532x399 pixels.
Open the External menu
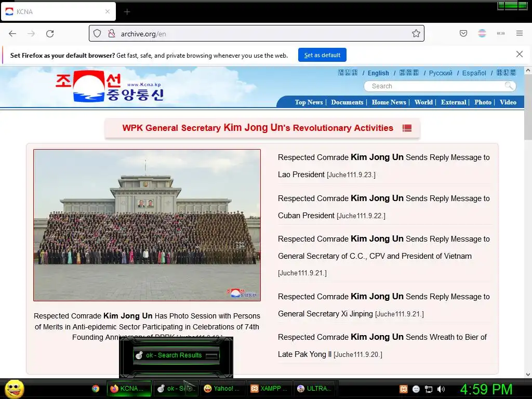click(453, 102)
